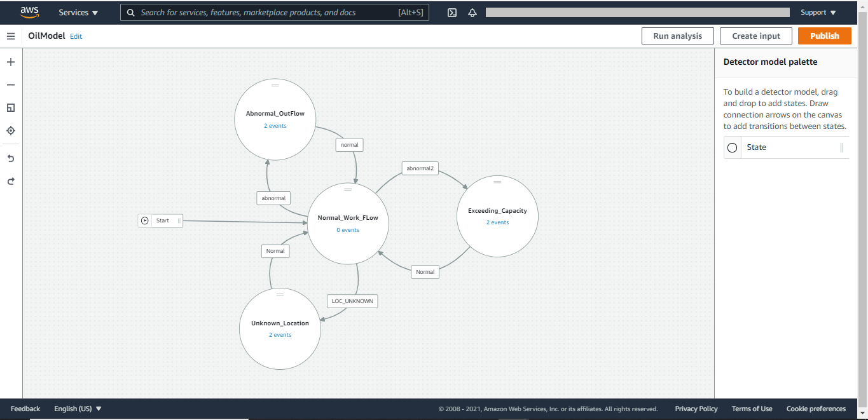This screenshot has width=868, height=420.
Task: Open 2 events link in Exceeding_Capacity
Action: coord(497,222)
